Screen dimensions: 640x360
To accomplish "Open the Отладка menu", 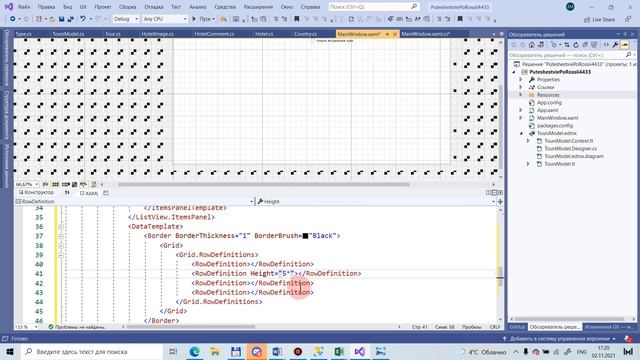I will 154,7.
